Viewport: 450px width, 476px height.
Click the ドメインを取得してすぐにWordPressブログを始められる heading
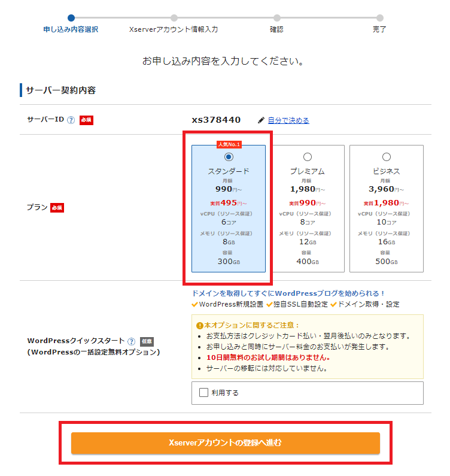pos(288,293)
